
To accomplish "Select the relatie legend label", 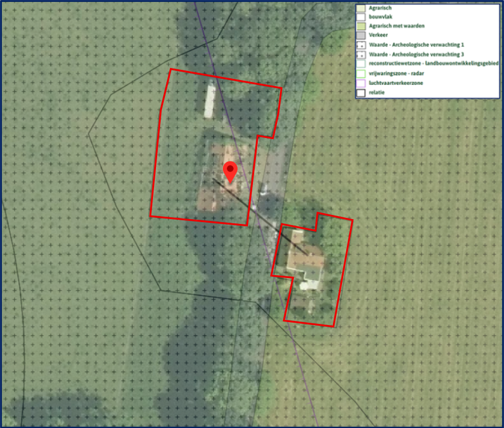I will pyautogui.click(x=376, y=93).
